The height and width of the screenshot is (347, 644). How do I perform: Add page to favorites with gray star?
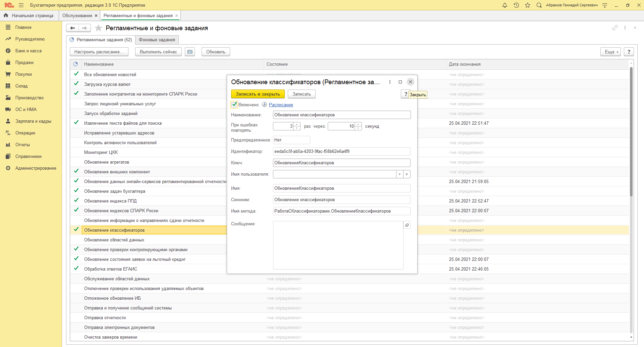(x=98, y=28)
